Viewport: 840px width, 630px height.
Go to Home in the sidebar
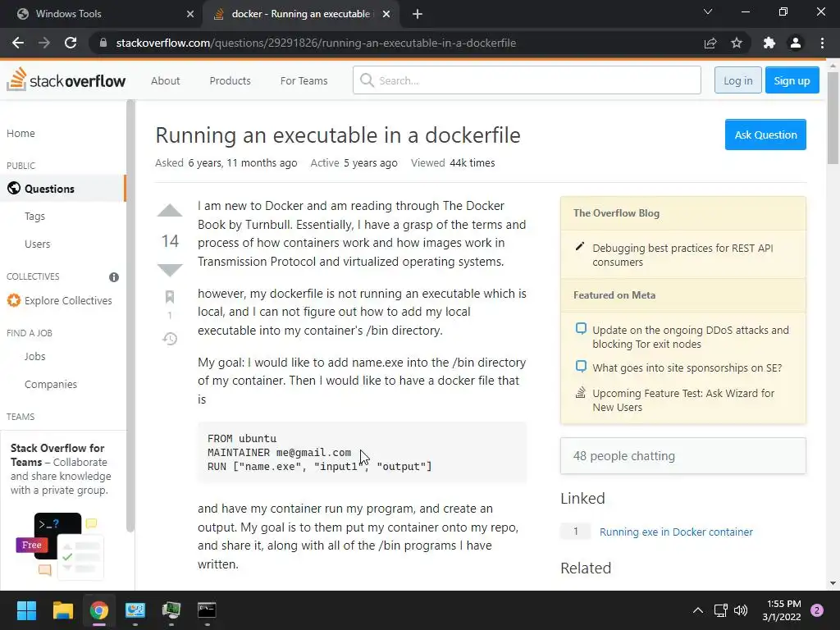[x=21, y=134]
